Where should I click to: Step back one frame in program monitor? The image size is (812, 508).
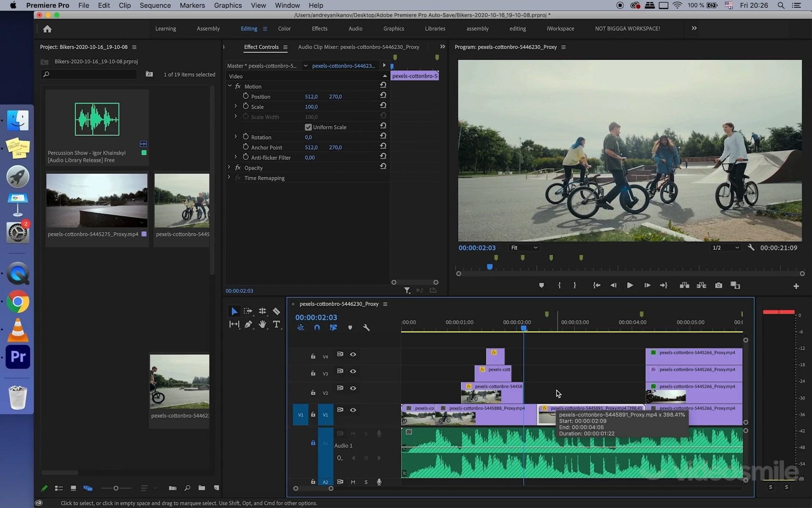(x=613, y=285)
